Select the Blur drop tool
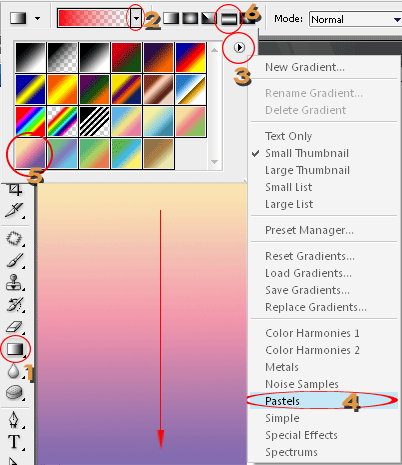 13,371
